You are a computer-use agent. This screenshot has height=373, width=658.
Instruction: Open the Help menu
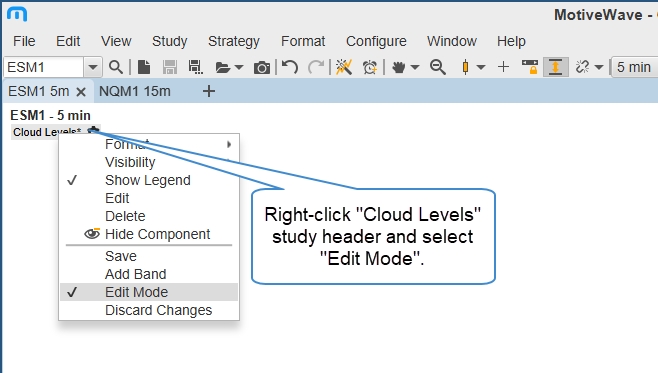511,41
